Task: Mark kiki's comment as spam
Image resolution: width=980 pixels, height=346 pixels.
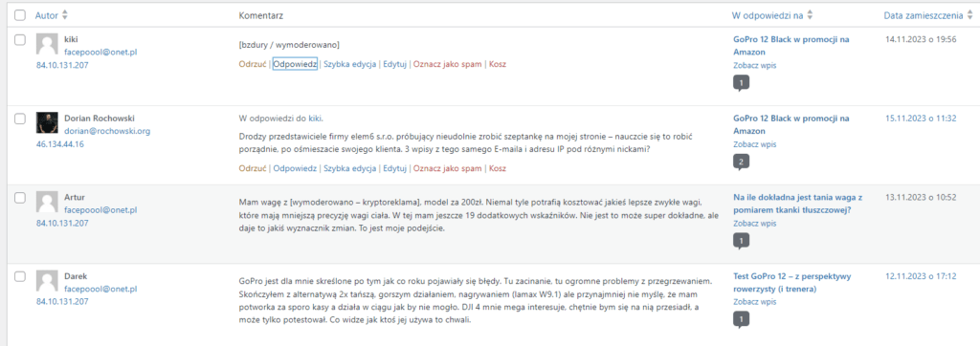Action: click(448, 64)
